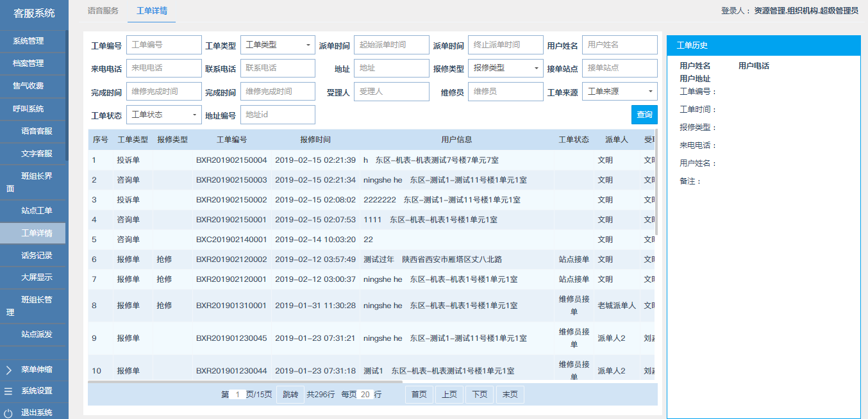Open 班组长管理 sidebar item
Image resolution: width=868 pixels, height=419 pixels.
[33, 306]
